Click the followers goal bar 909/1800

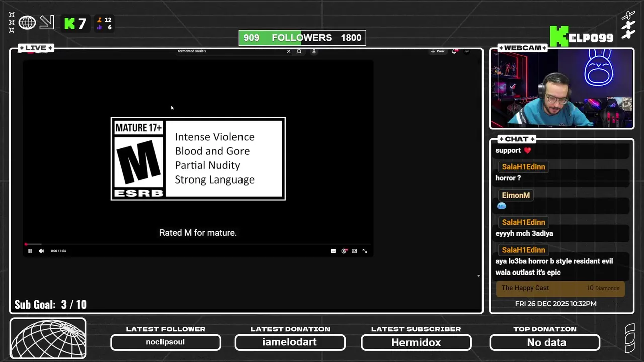302,38
